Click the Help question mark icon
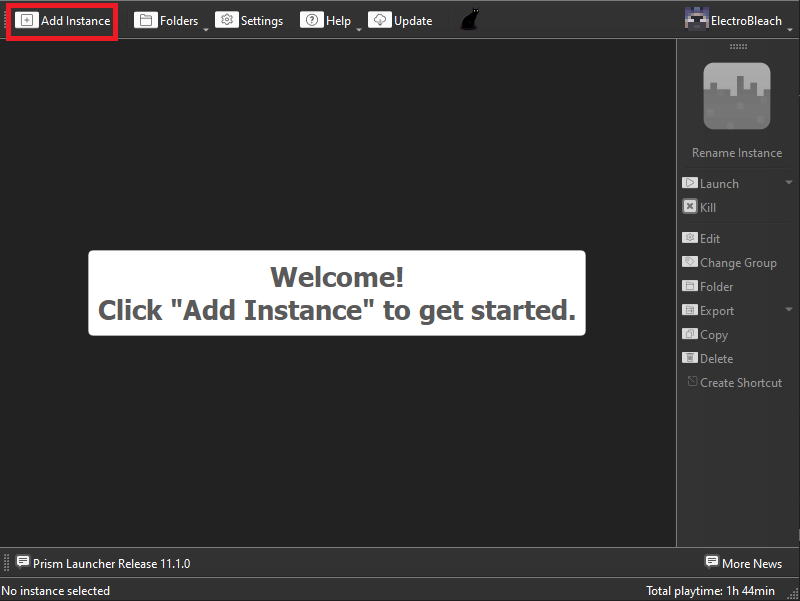The image size is (800, 601). [312, 20]
